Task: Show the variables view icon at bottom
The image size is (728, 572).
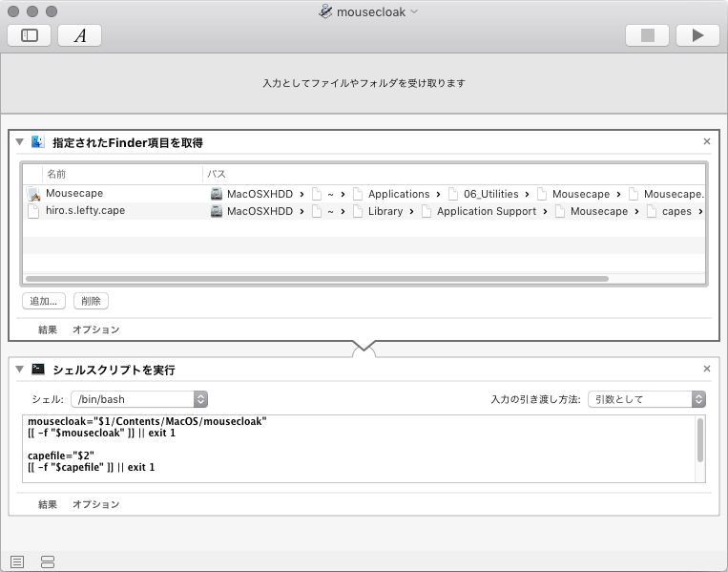Action: (x=48, y=561)
